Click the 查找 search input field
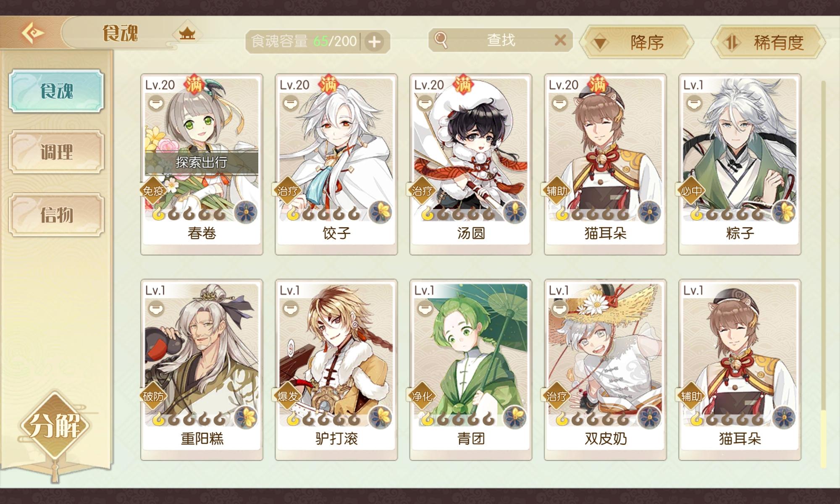Image resolution: width=840 pixels, height=504 pixels. 501,40
